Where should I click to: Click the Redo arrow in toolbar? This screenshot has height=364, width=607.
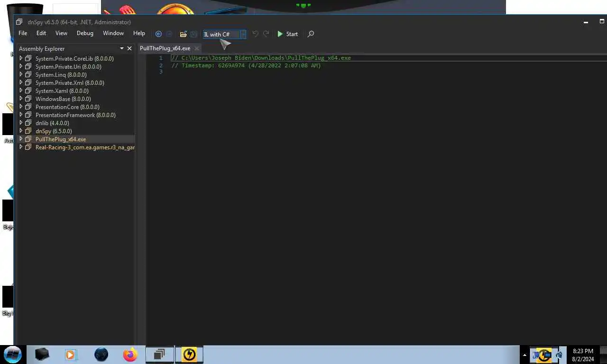266,34
